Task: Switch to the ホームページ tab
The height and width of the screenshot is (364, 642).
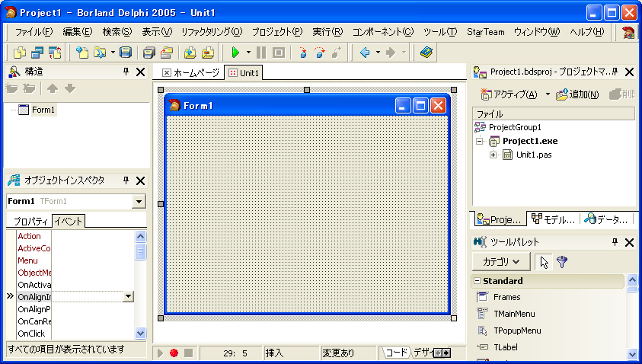Action: point(191,73)
